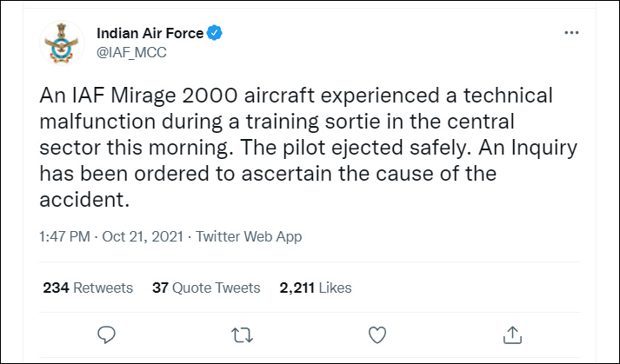This screenshot has height=364, width=620.
Task: View the 2,211 Likes list
Action: click(x=316, y=288)
